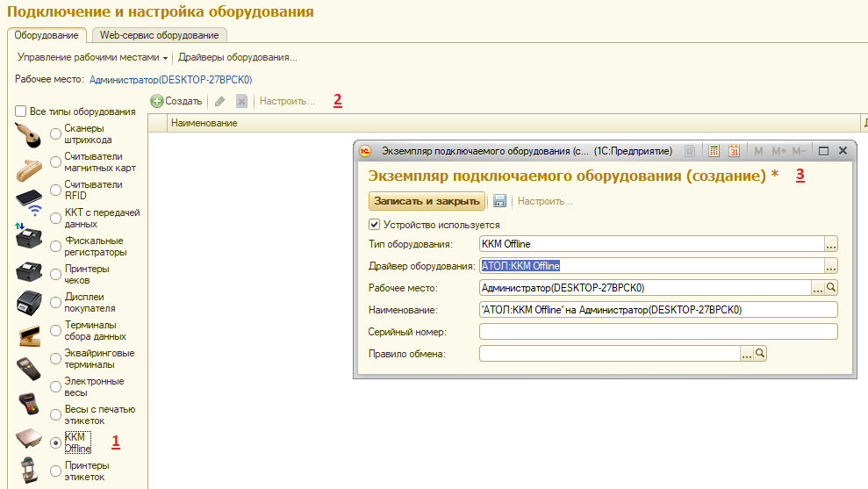Click the Наименование input field

tap(658, 310)
